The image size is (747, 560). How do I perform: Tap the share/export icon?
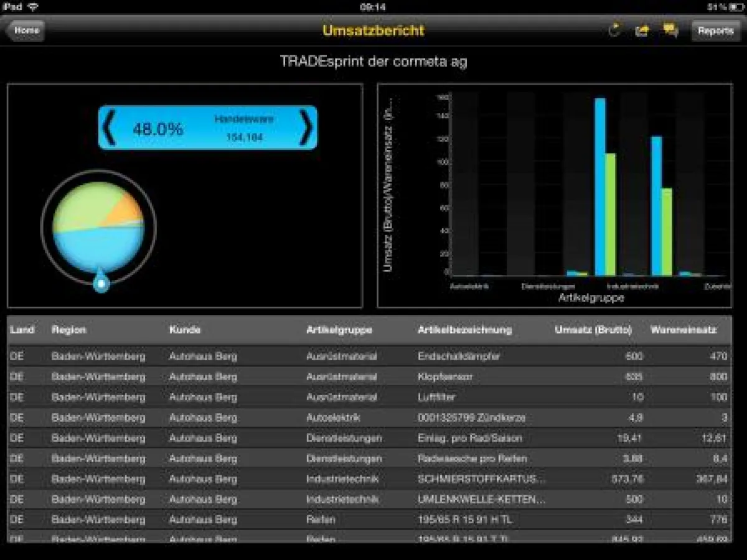642,30
